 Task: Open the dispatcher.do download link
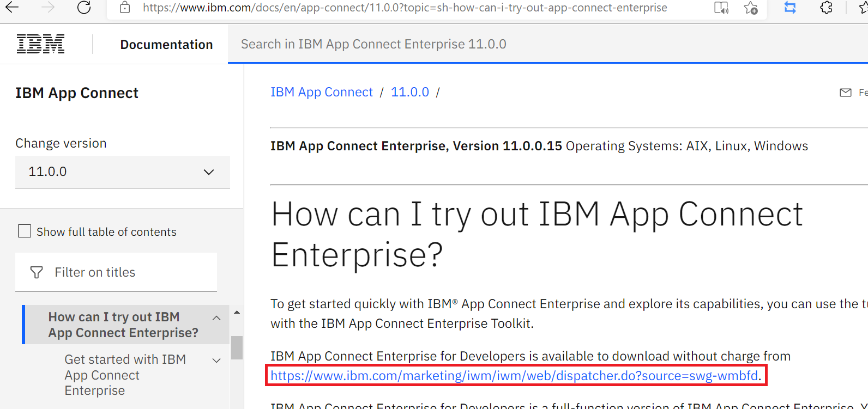(514, 376)
